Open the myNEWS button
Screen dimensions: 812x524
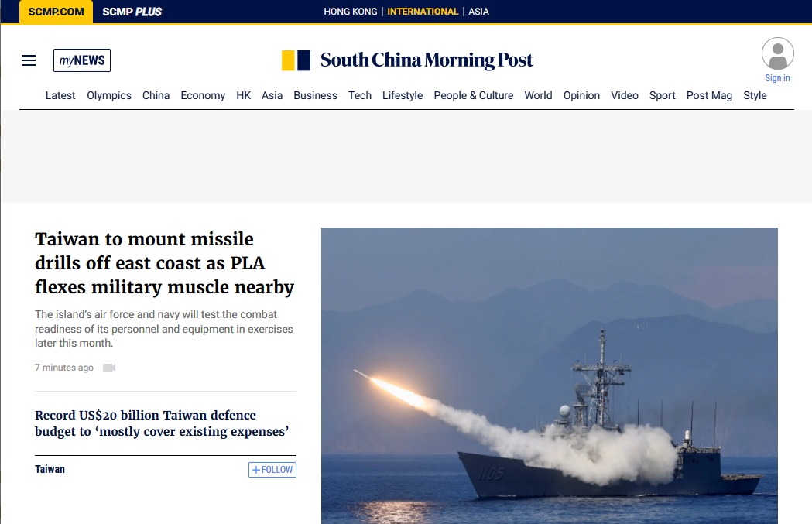click(x=82, y=60)
